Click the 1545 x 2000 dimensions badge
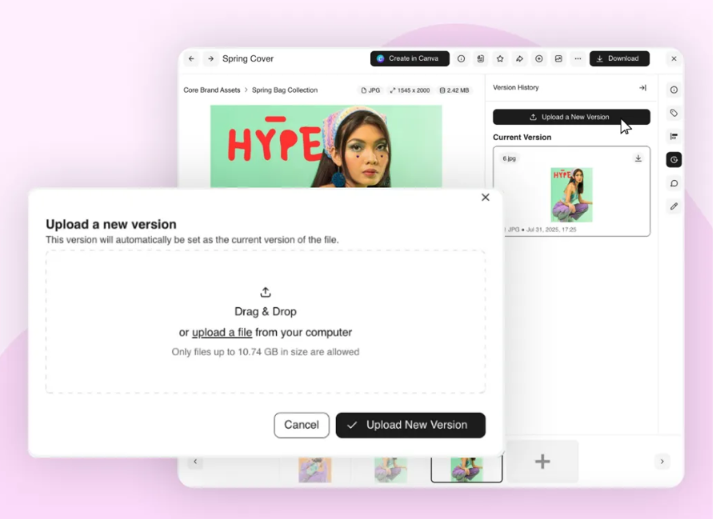 pyautogui.click(x=410, y=91)
